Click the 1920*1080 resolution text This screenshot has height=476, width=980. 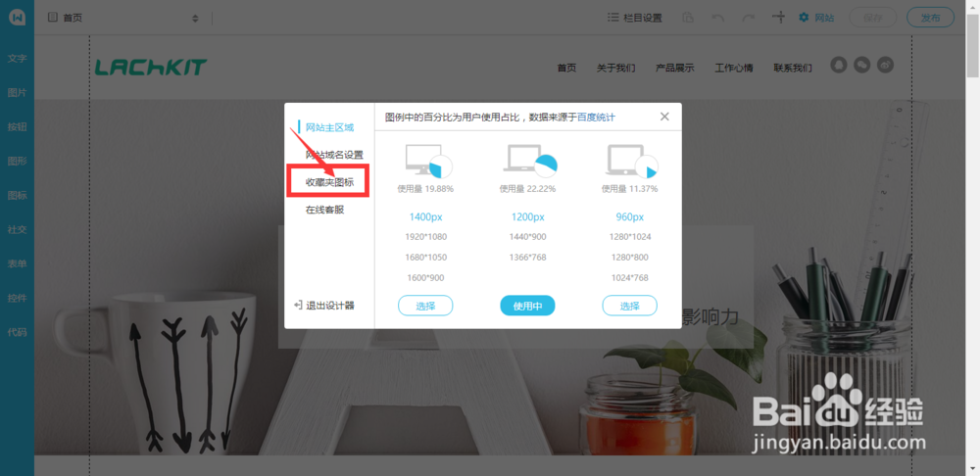(x=425, y=237)
